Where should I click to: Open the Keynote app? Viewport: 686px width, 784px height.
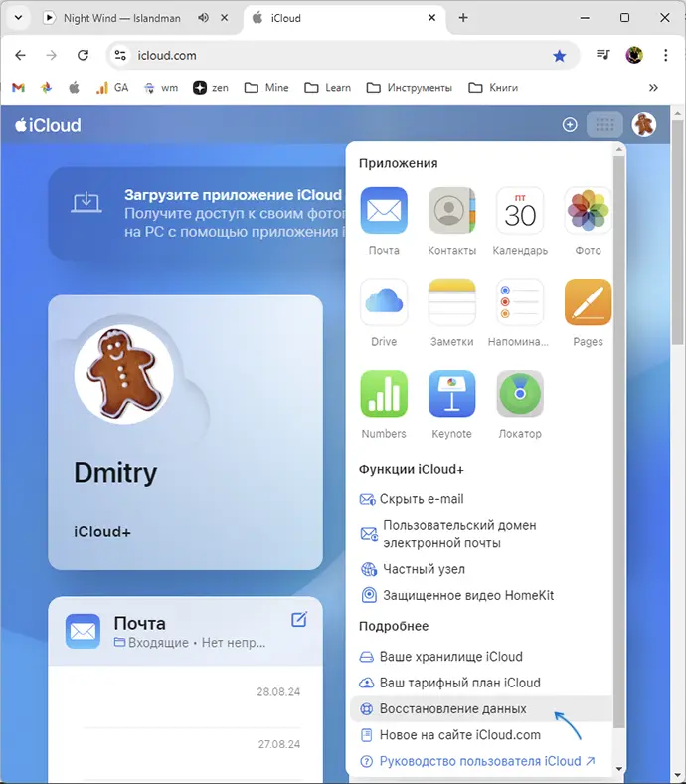451,394
